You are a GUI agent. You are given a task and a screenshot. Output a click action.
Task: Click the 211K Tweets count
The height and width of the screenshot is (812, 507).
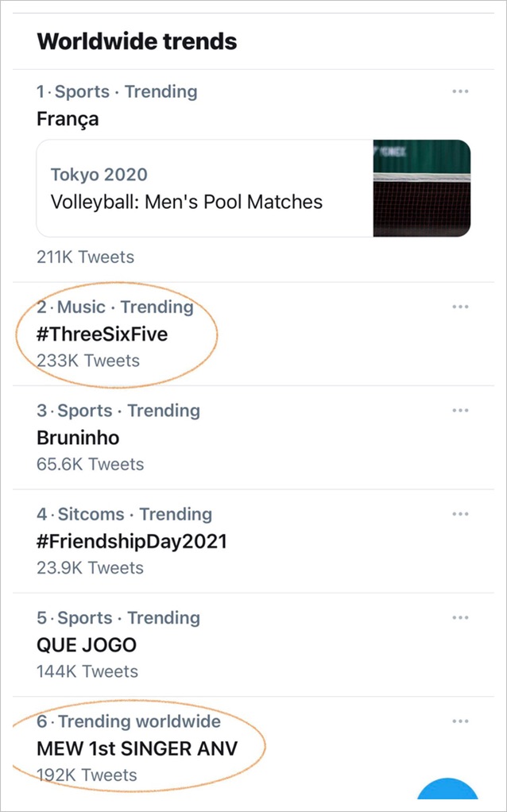click(85, 257)
